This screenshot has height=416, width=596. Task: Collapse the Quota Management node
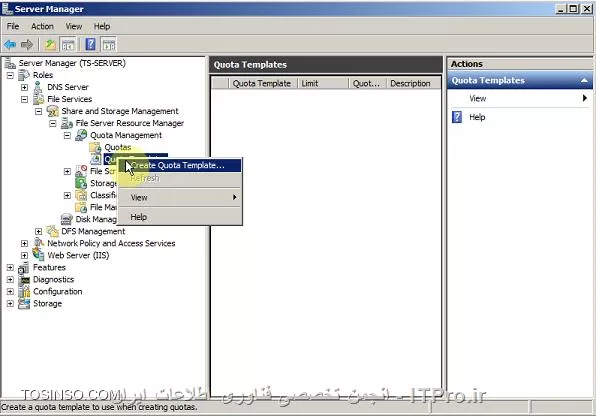[x=67, y=135]
